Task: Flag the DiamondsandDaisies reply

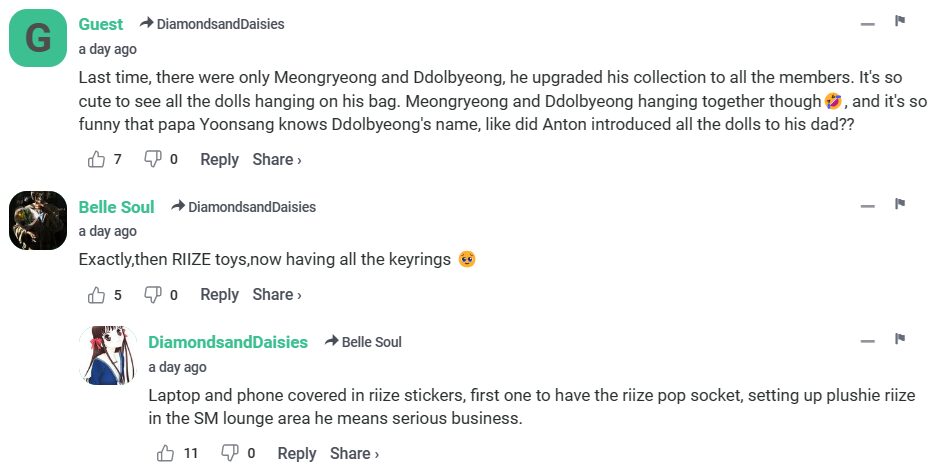Action: coord(900,339)
